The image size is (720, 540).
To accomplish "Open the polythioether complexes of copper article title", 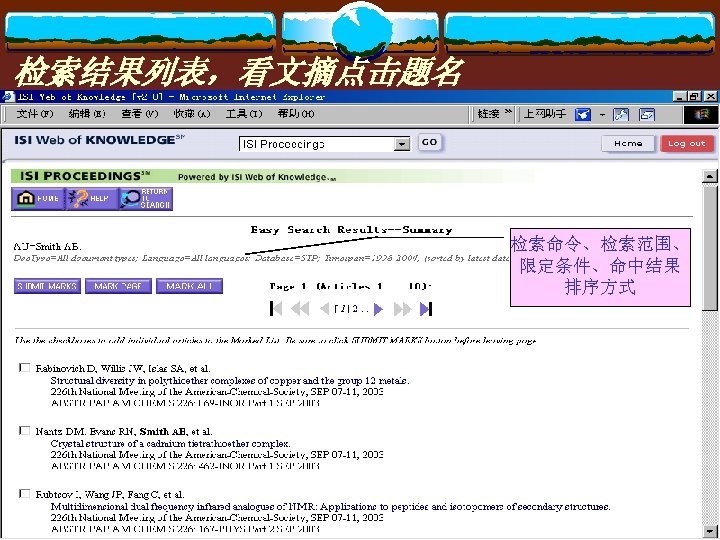I will (x=230, y=380).
